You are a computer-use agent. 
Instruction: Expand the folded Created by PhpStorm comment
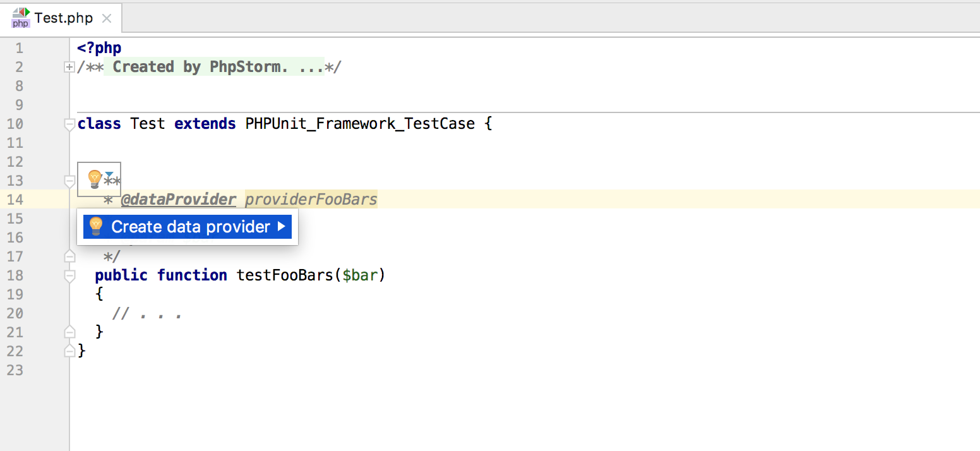[x=69, y=67]
